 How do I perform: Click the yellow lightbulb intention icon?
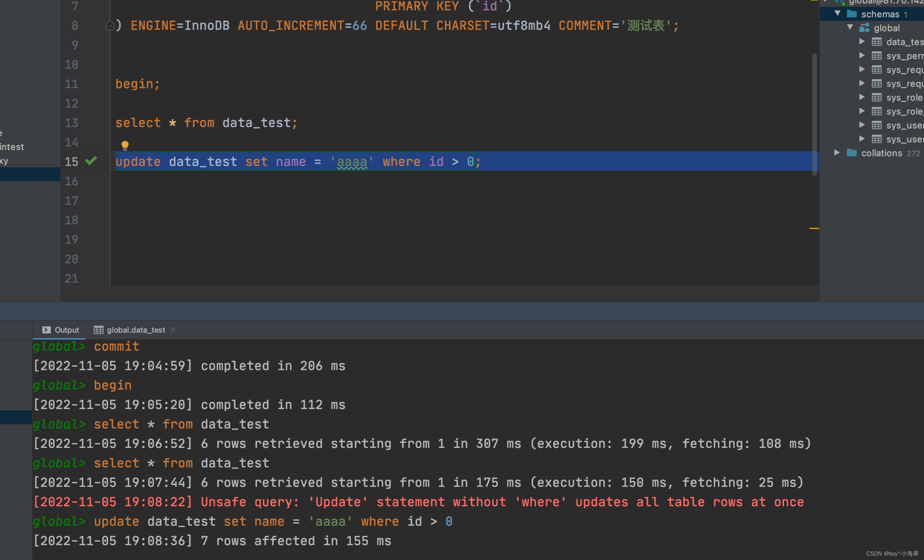[x=125, y=145]
